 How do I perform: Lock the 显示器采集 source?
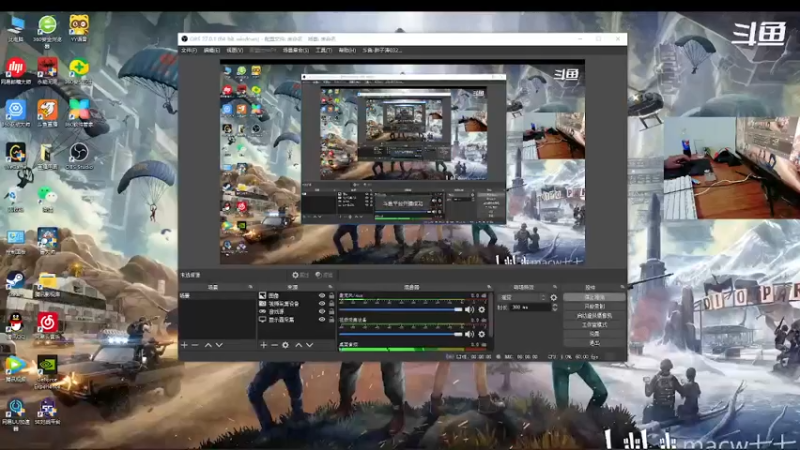(332, 319)
